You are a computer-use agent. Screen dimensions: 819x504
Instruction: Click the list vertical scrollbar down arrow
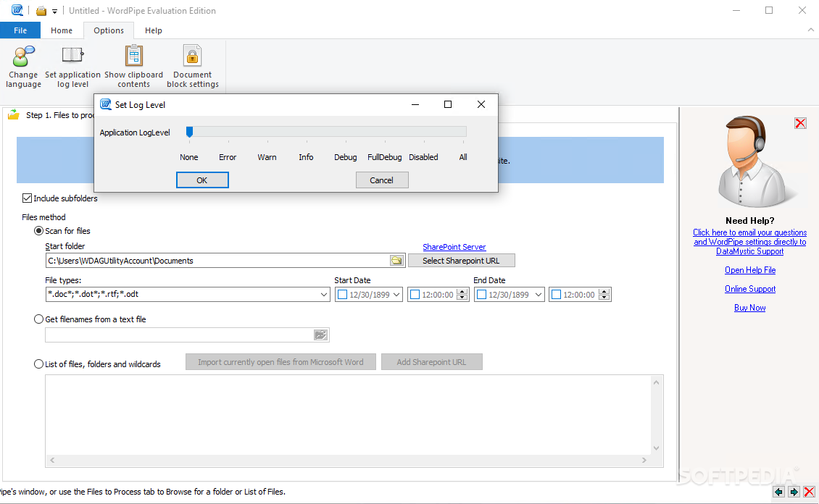pyautogui.click(x=657, y=448)
